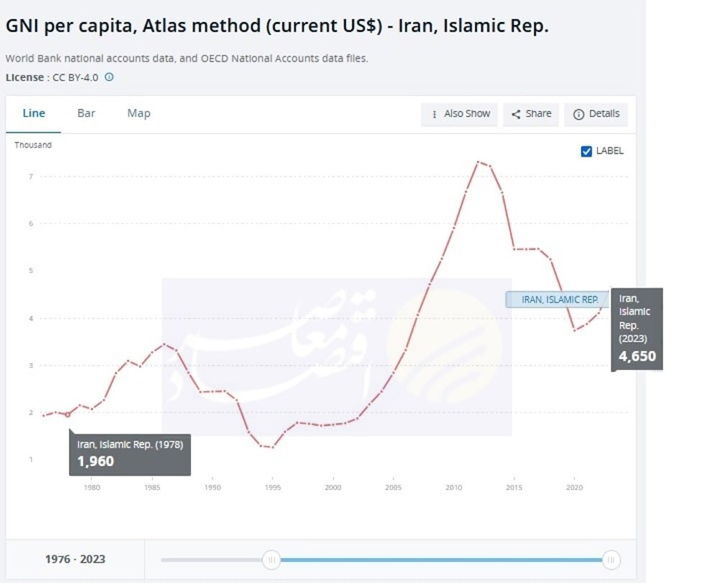Click the info icon beside CC BY-4.0
This screenshot has height=588, width=701.
(109, 77)
